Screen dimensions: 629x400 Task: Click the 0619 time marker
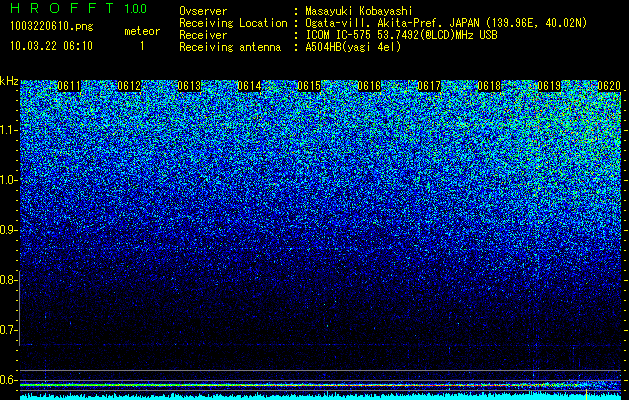click(549, 86)
